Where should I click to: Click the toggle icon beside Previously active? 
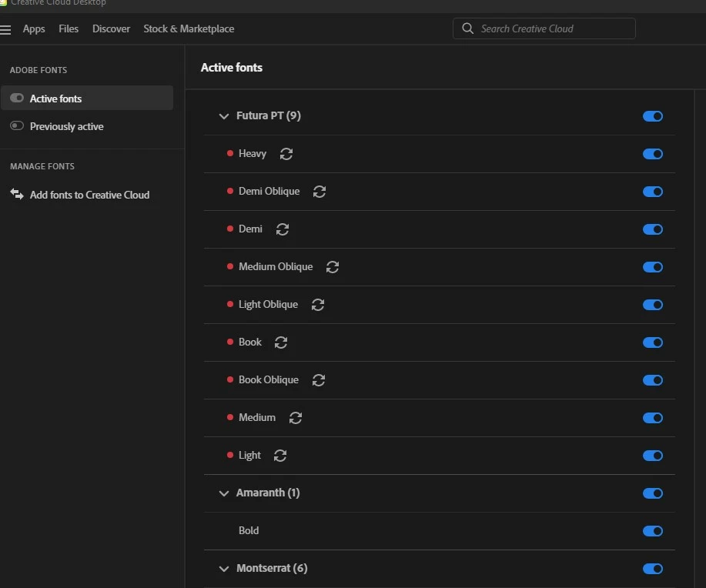pos(17,125)
